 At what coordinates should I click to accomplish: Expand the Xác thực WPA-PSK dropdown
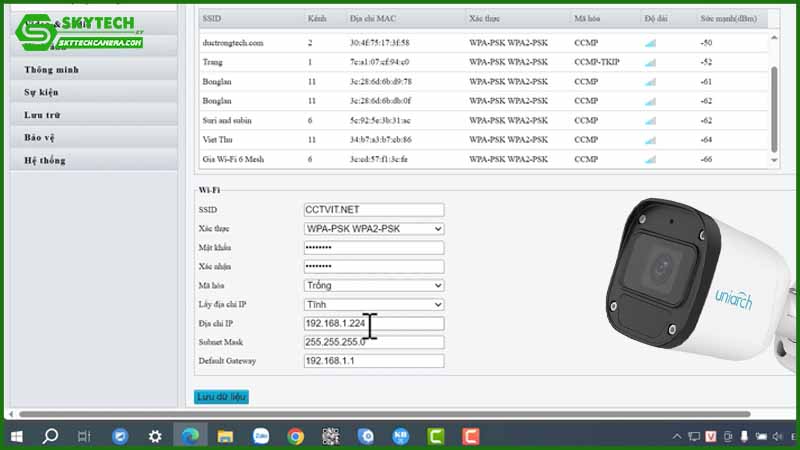(x=373, y=229)
